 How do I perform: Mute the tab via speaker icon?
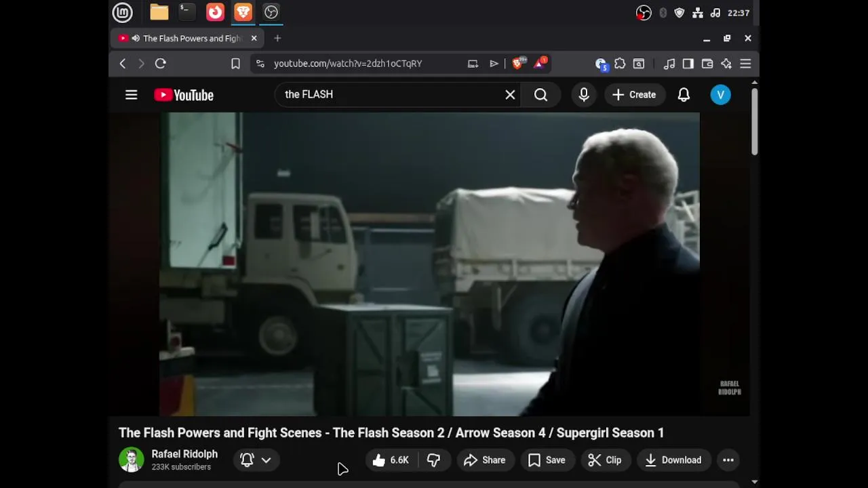[136, 39]
